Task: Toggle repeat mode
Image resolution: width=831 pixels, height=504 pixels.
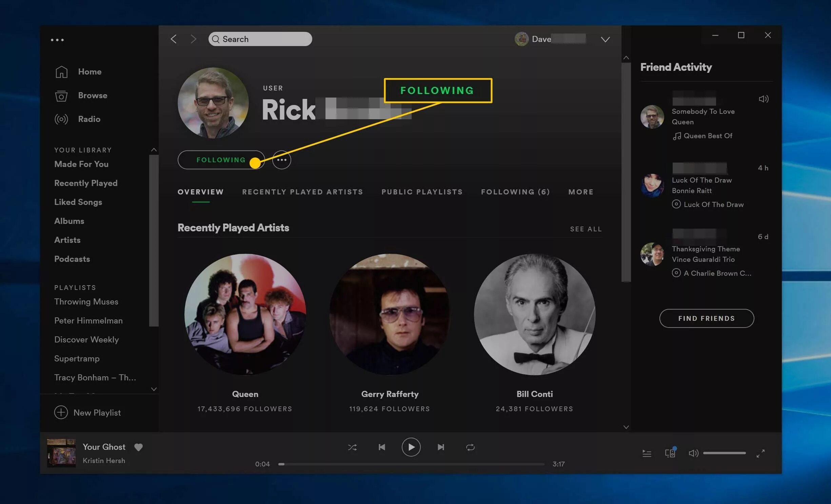Action: pos(470,447)
